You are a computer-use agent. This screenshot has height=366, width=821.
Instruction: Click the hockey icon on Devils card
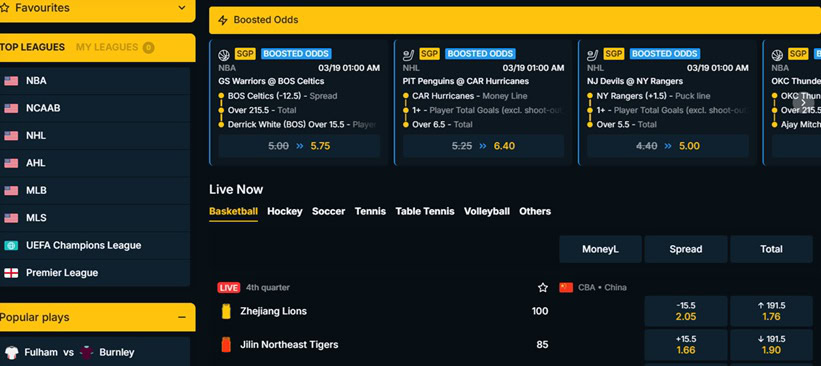[x=593, y=54]
